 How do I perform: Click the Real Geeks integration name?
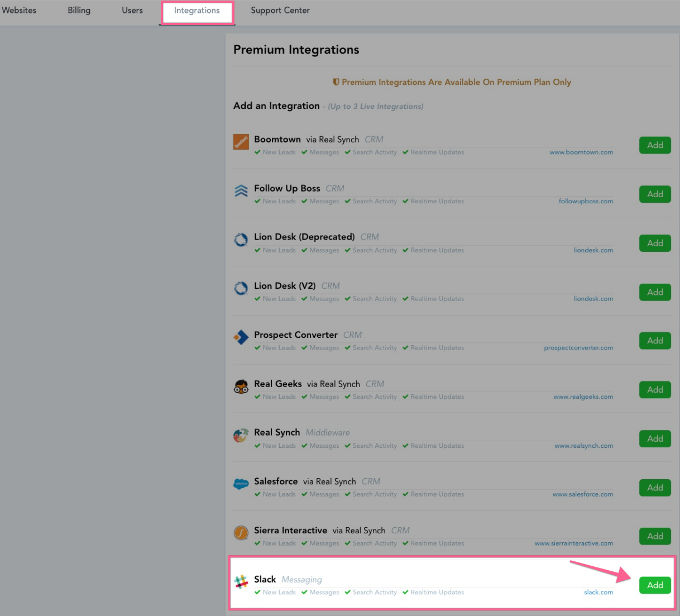point(278,384)
